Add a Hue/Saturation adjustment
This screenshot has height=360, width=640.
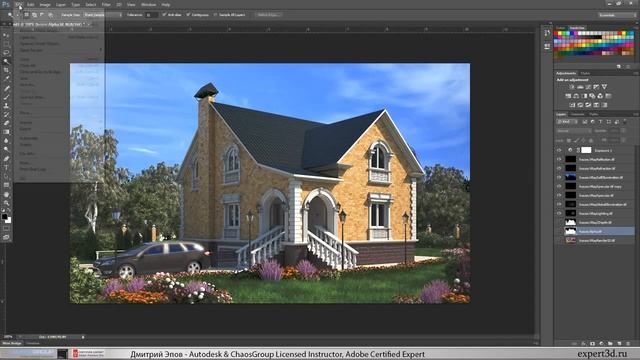[x=568, y=96]
